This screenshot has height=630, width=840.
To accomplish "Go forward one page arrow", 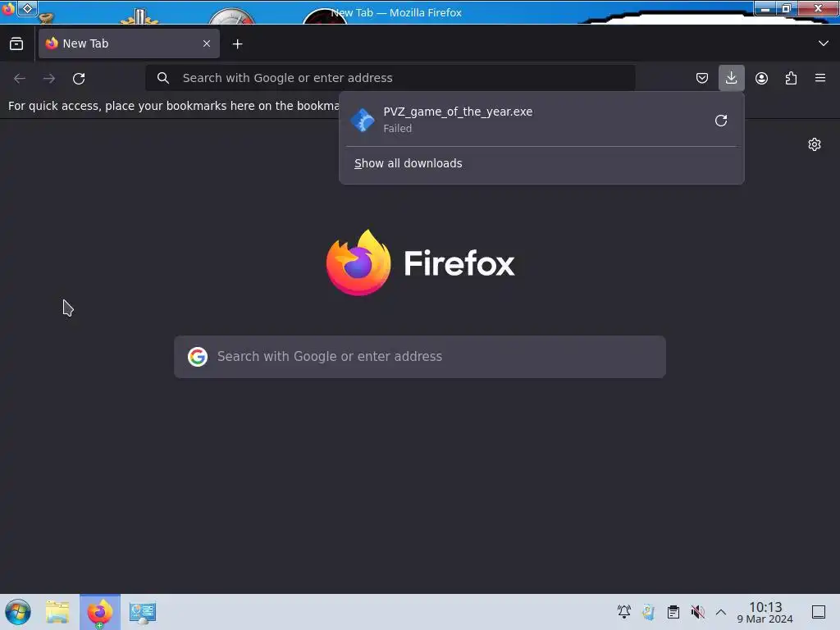I will (49, 78).
